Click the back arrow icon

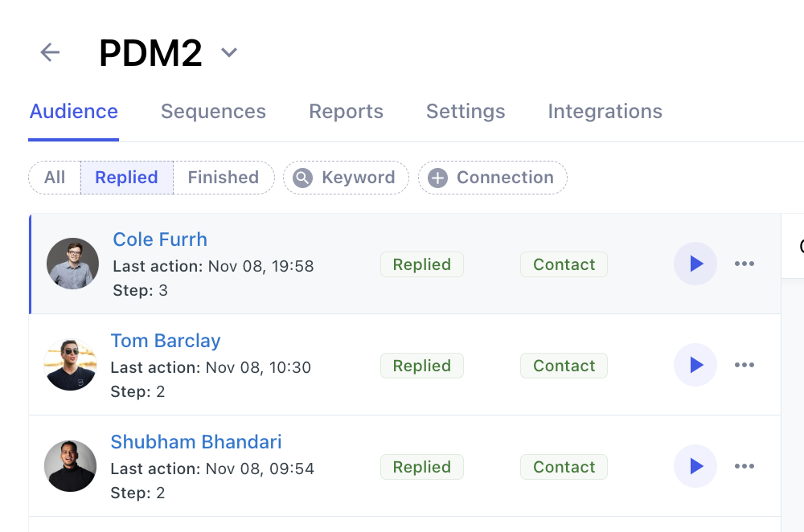point(50,53)
